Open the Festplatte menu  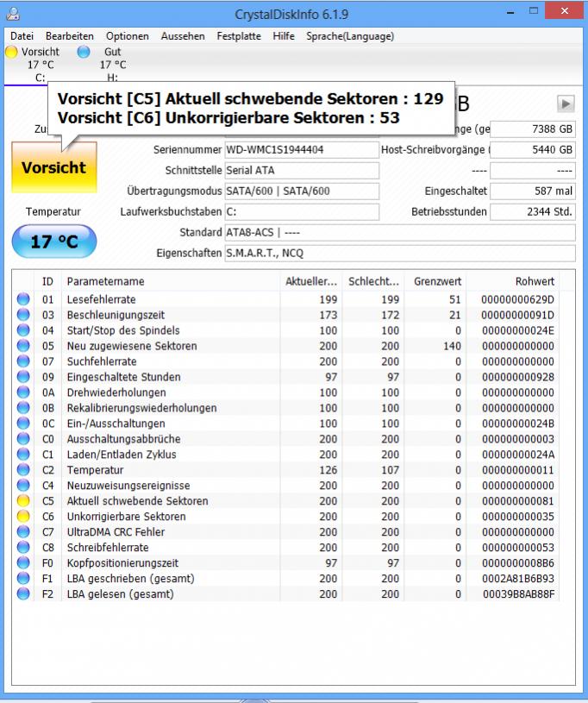click(x=239, y=36)
